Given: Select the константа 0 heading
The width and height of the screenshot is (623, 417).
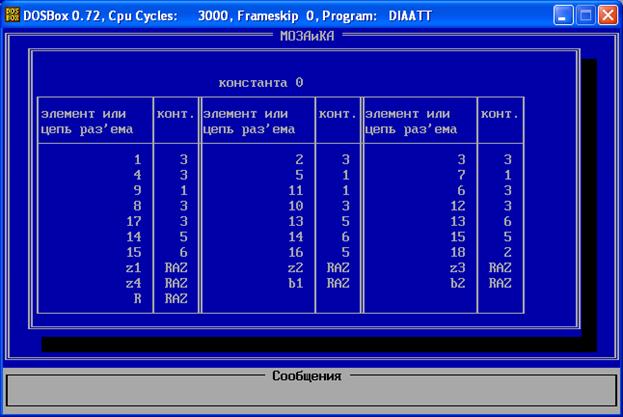Looking at the screenshot, I should [x=260, y=82].
